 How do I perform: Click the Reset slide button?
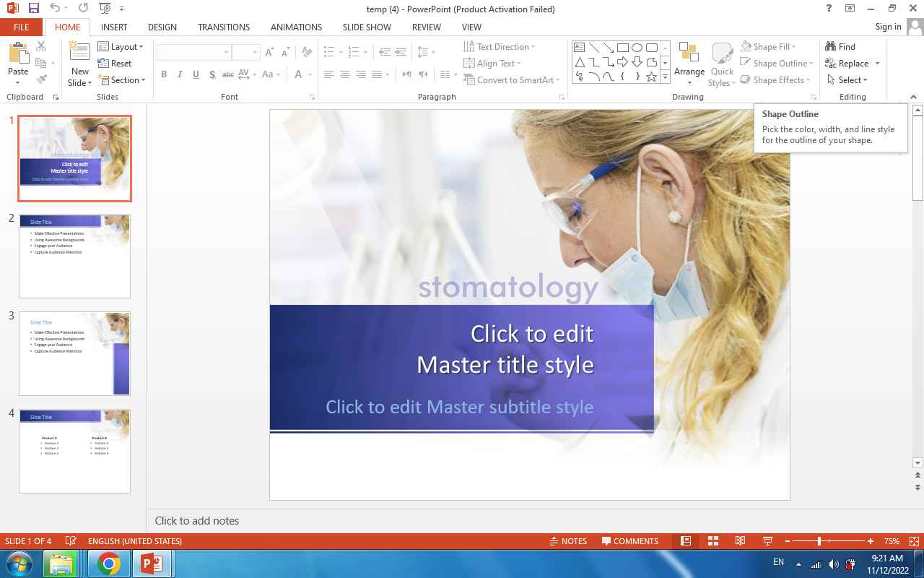point(115,64)
